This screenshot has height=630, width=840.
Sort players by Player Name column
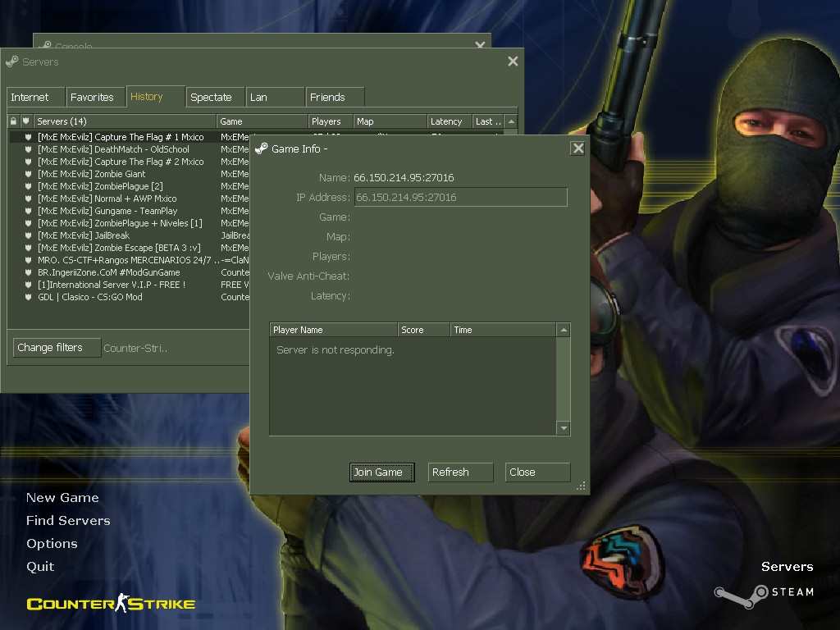[x=334, y=330]
